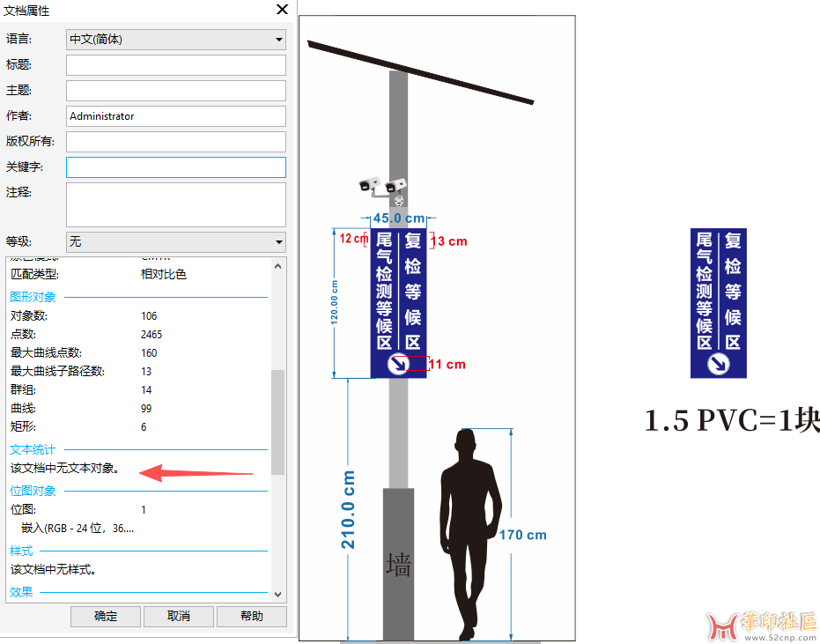The height and width of the screenshot is (644, 820).
Task: Select the circled arrow on the pole-mounted sign
Action: tap(399, 364)
